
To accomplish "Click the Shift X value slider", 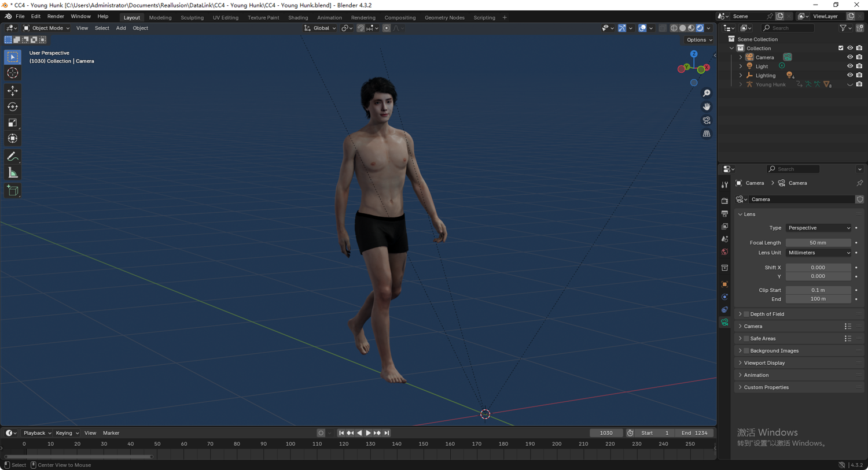I will click(x=818, y=268).
